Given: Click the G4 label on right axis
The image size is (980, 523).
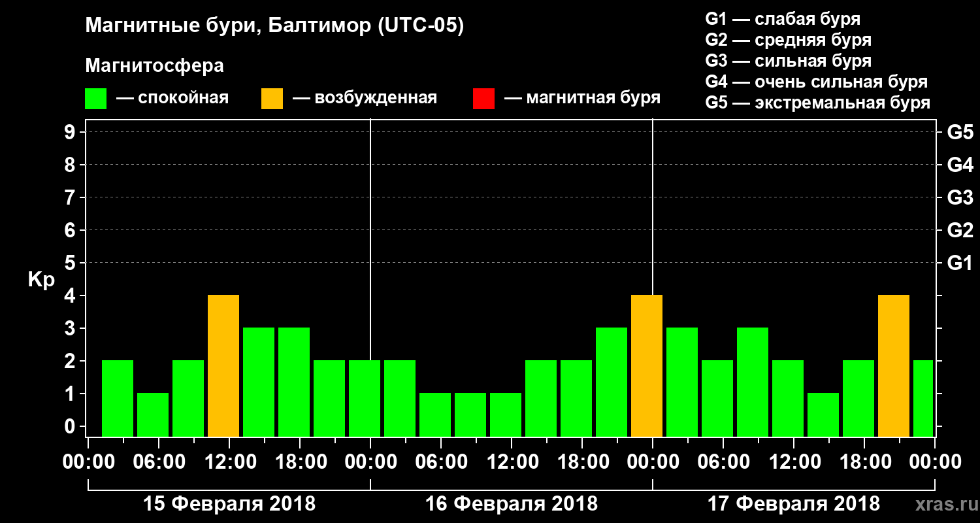Looking at the screenshot, I should [x=960, y=165].
